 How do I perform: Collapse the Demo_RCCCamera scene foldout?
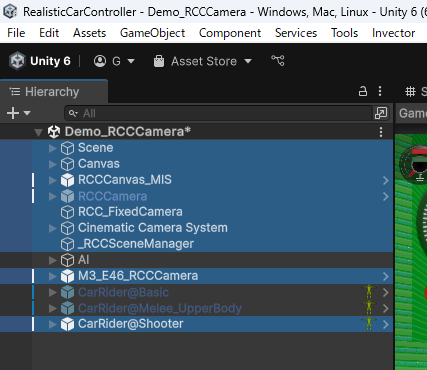coord(39,132)
